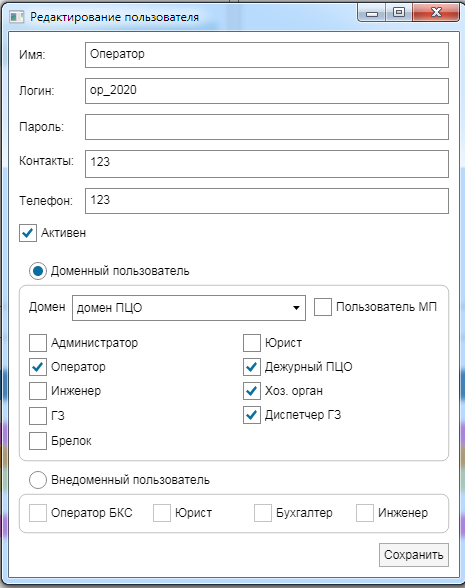Enable the Администратор role checkbox
Image resolution: width=465 pixels, height=588 pixels.
pyautogui.click(x=38, y=343)
